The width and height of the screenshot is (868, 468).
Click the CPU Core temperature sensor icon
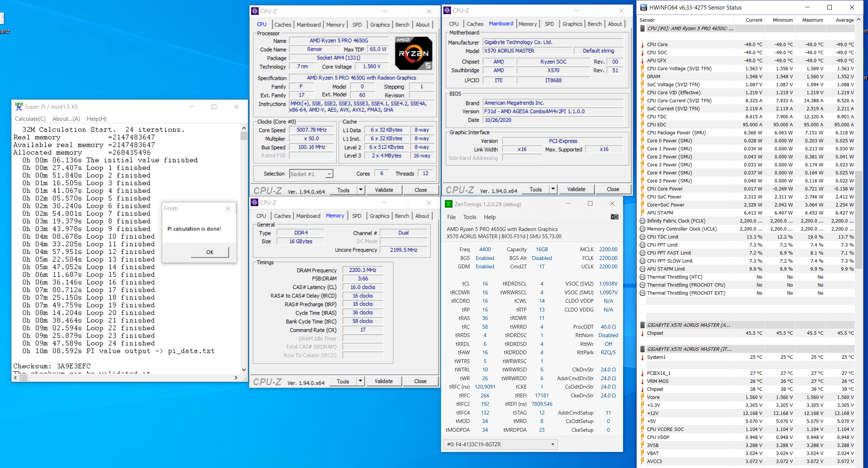[x=643, y=45]
